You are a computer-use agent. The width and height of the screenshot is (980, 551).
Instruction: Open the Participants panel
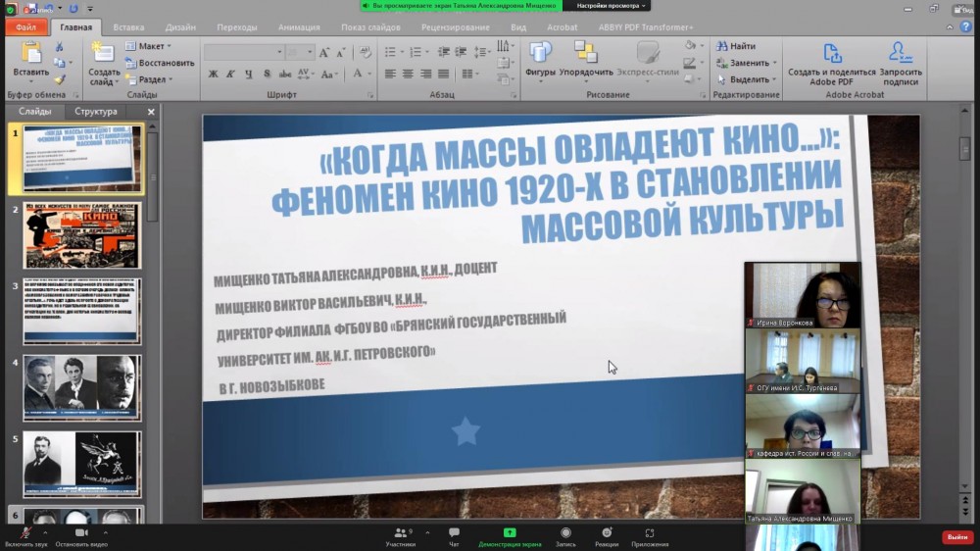coord(401,532)
